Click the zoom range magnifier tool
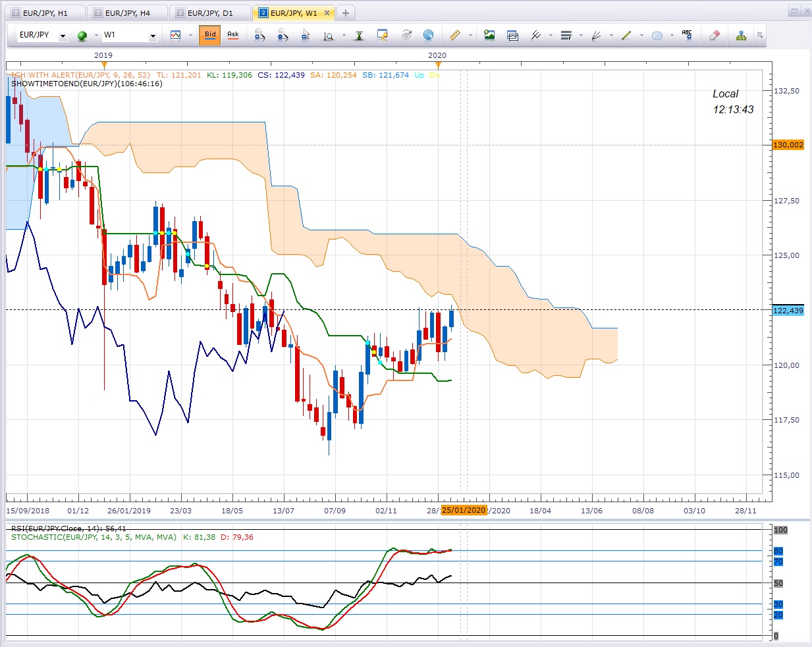Screen dimensions: 812x647 [329, 36]
